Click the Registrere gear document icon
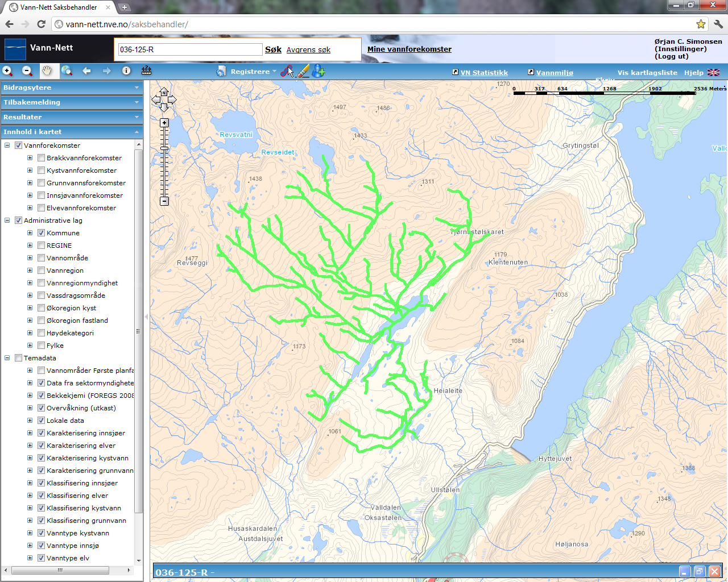This screenshot has height=582, width=728. point(221,72)
